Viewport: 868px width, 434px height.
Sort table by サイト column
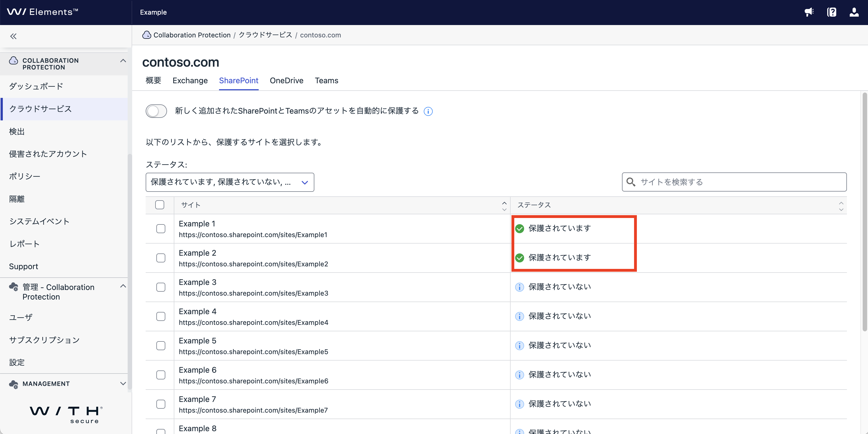[504, 206]
